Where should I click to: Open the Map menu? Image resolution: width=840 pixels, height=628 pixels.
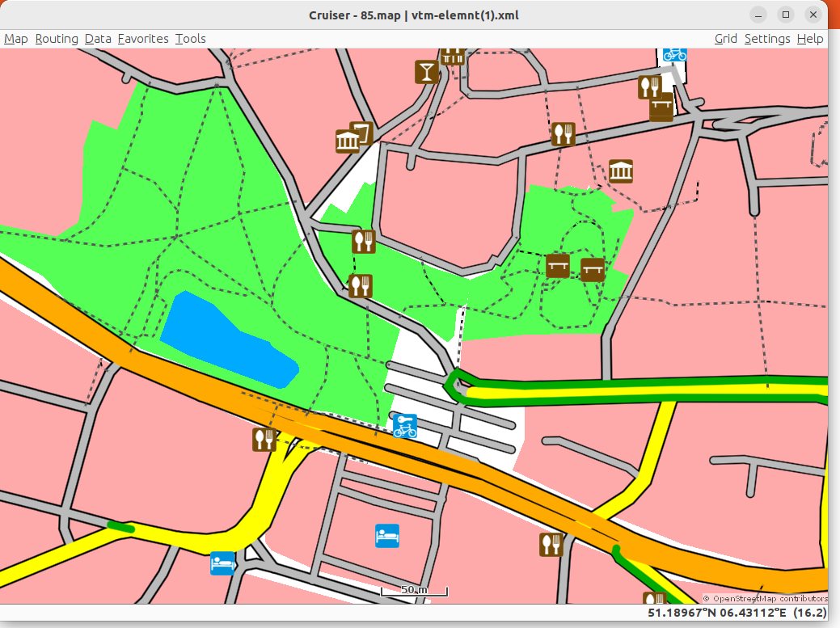pyautogui.click(x=16, y=39)
